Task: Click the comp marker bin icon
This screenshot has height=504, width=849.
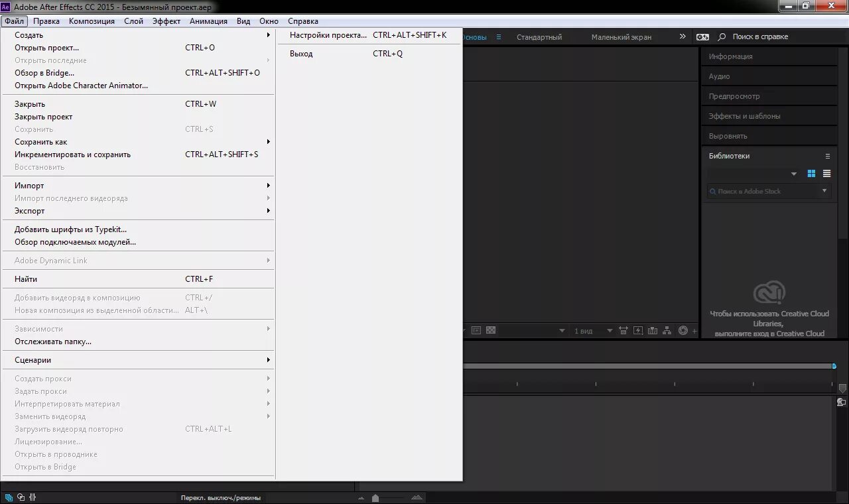Action: (842, 389)
